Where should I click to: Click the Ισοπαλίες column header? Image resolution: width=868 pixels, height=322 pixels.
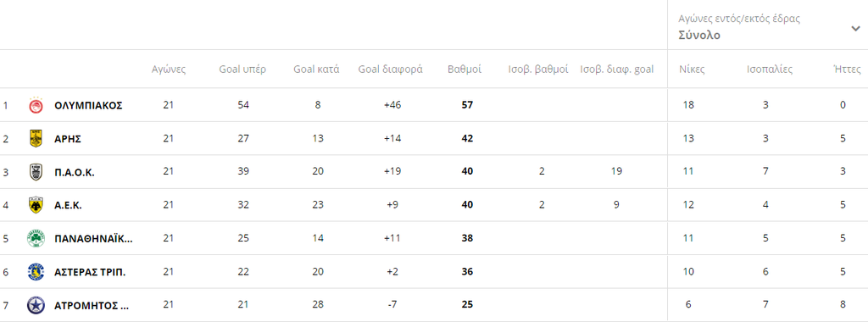pos(770,69)
